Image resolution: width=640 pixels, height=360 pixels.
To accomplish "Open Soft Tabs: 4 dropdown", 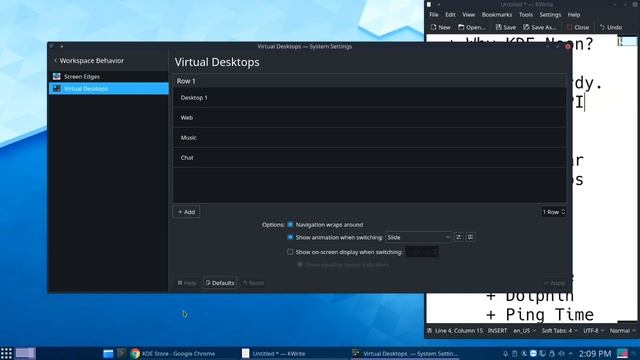I will pyautogui.click(x=560, y=331).
